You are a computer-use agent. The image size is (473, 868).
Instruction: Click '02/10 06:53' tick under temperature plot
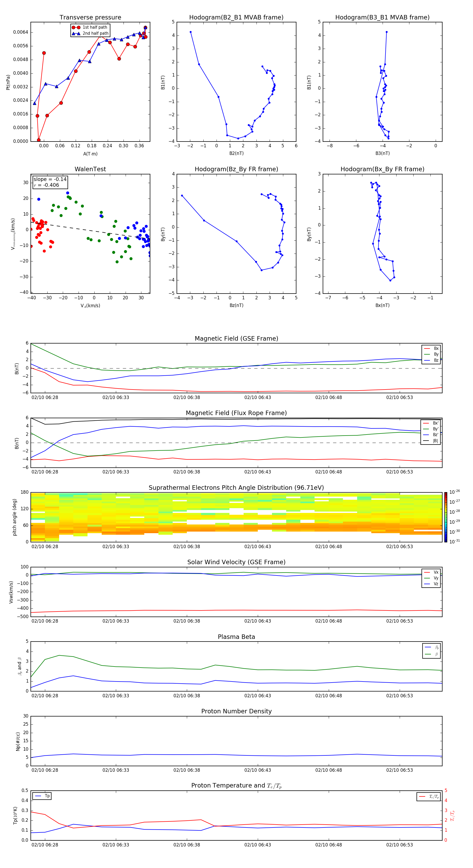pos(399,845)
